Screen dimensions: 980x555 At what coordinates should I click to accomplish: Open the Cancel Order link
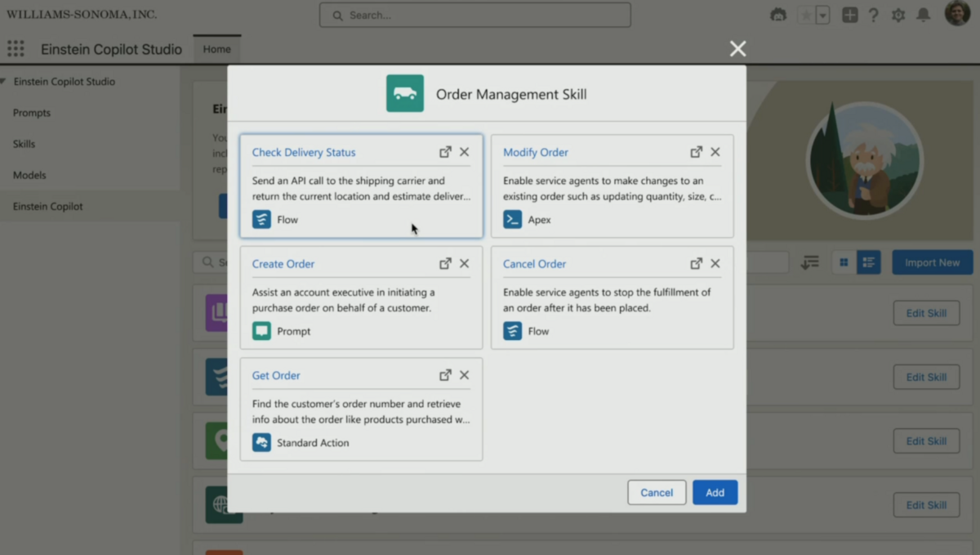(535, 264)
